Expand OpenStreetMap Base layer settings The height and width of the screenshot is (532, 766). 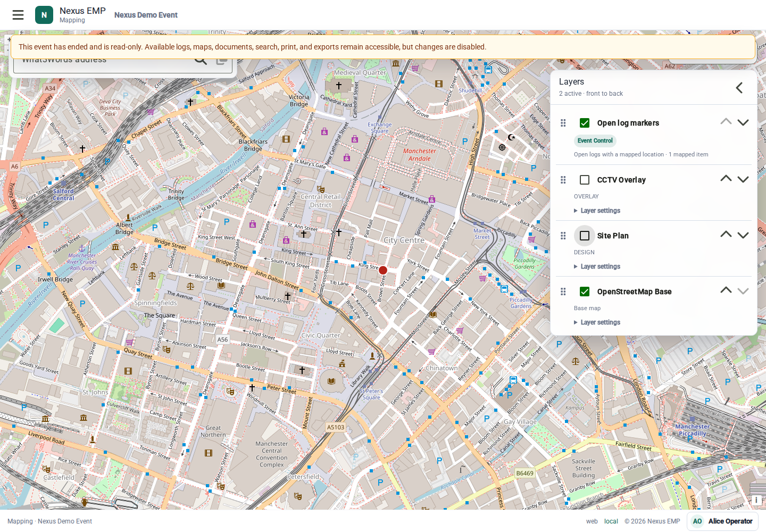597,322
